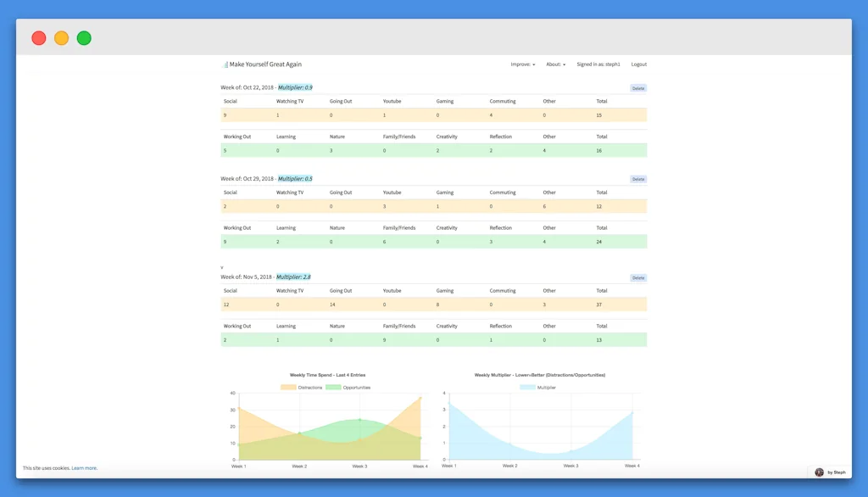868x497 pixels.
Task: Click the Make Yourself Great Again site title
Action: [265, 64]
